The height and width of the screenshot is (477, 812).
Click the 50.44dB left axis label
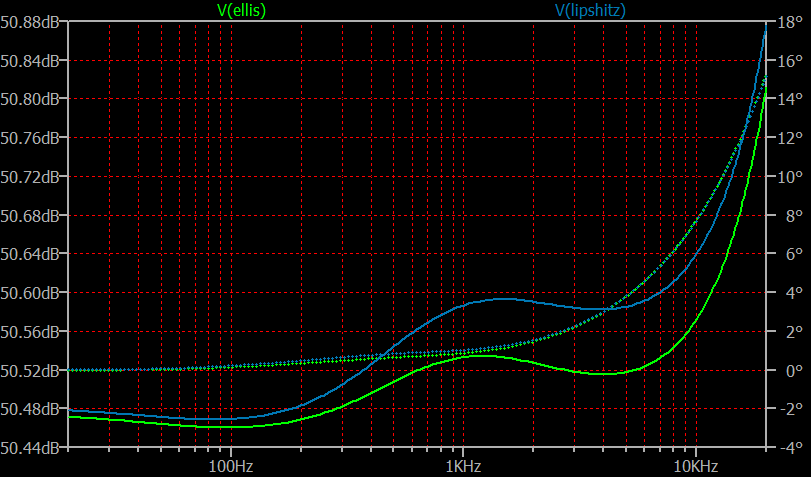29,448
